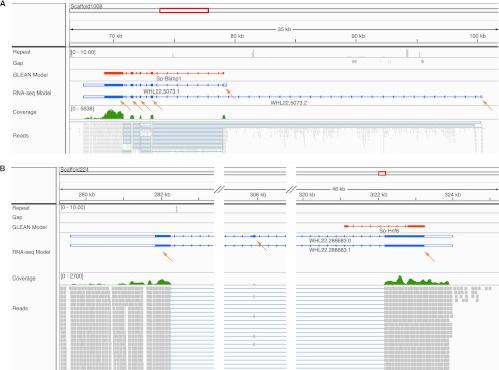This screenshot has height=370, width=499.
Task: Click the red region box in panel A ideogram
Action: [x=184, y=11]
